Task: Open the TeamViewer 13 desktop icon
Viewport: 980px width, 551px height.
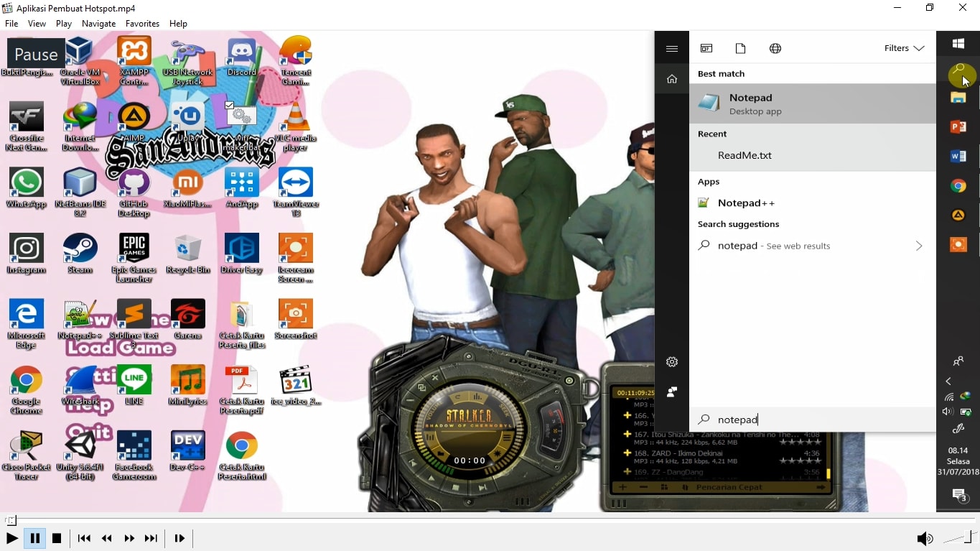Action: click(295, 193)
